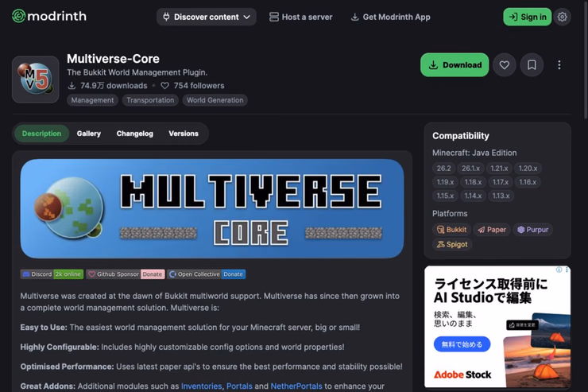
Task: Select the 1.20.x version chip
Action: [528, 169]
